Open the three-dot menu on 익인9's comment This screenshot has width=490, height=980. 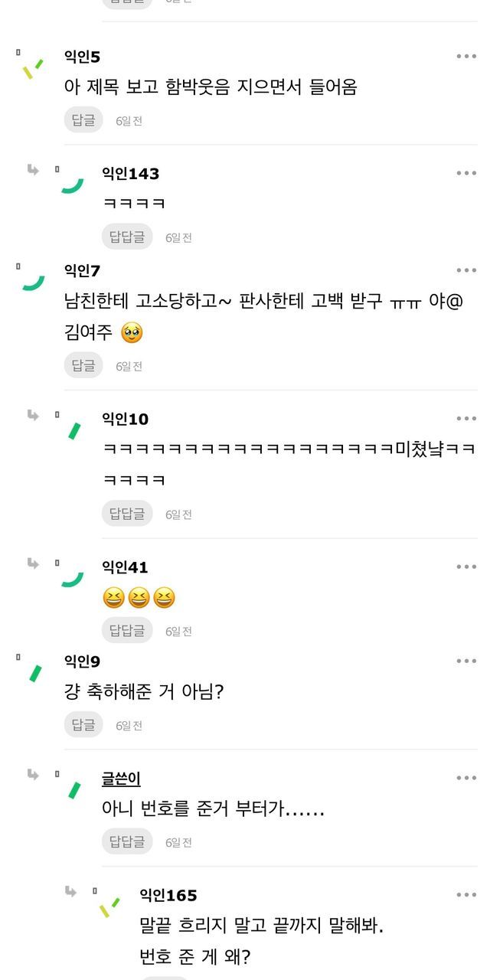tap(466, 661)
